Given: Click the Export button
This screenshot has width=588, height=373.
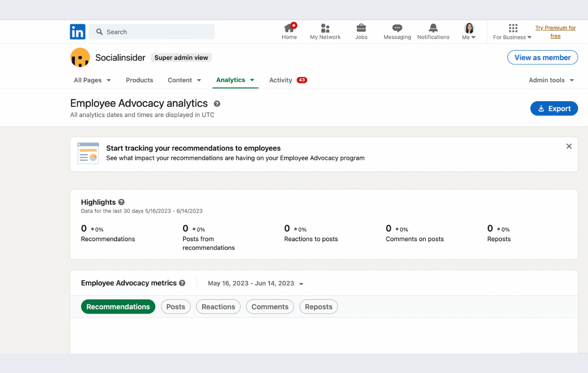Looking at the screenshot, I should (x=554, y=109).
